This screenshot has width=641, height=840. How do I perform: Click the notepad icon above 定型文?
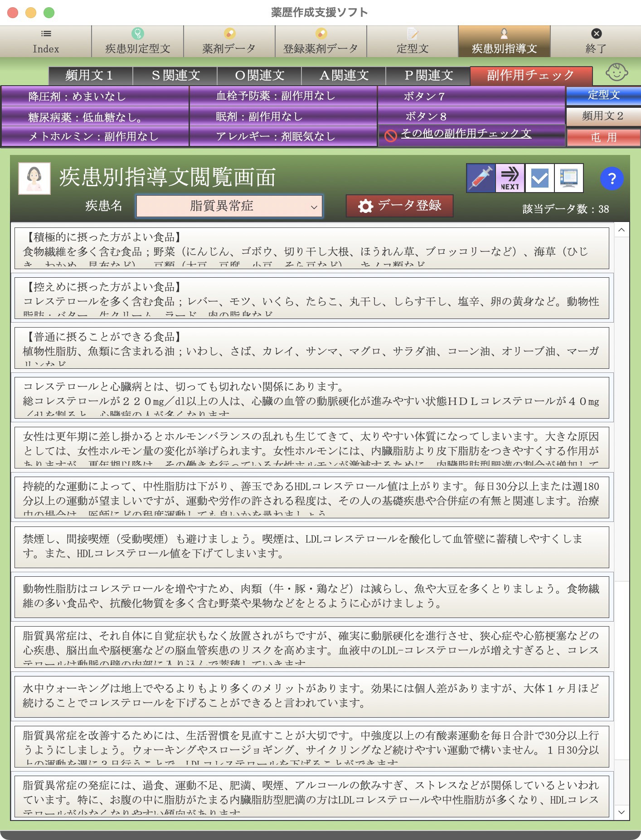pyautogui.click(x=413, y=34)
